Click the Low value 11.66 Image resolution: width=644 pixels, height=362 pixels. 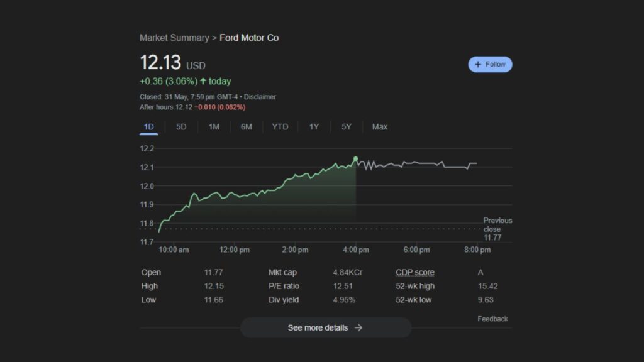[214, 300]
